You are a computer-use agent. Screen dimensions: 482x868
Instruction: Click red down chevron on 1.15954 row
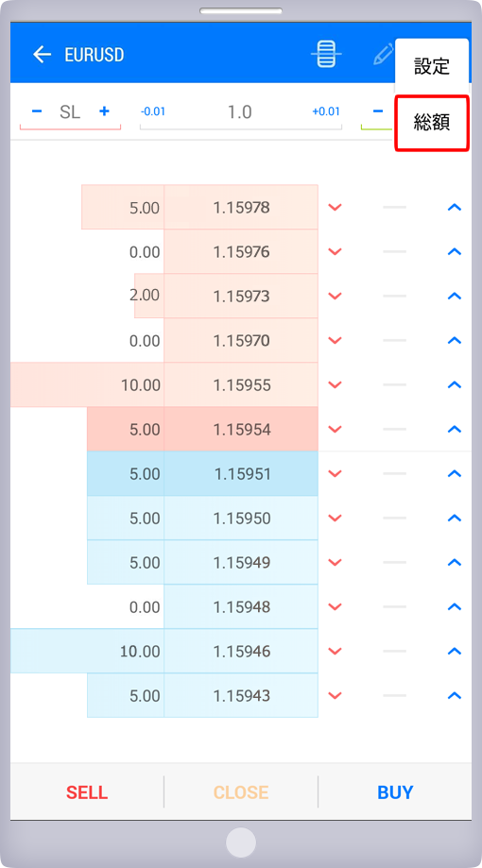[335, 429]
